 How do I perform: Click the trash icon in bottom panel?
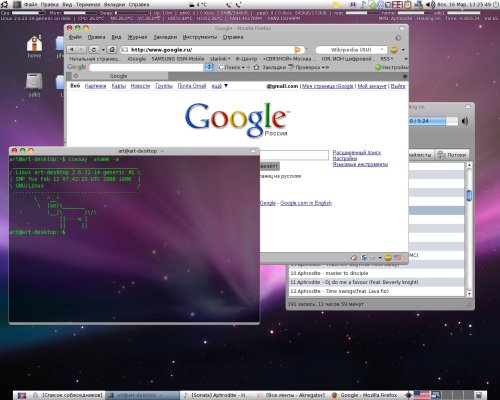point(478,395)
